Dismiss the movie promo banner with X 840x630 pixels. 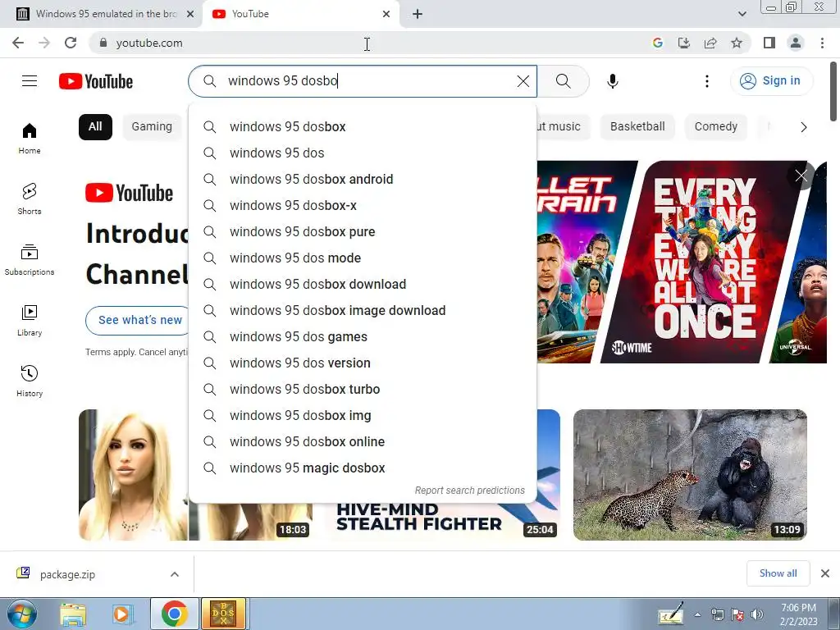click(x=801, y=176)
